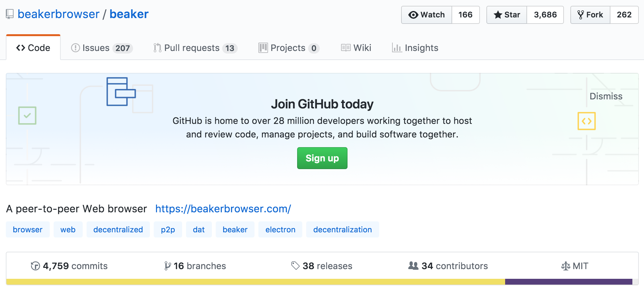Image resolution: width=644 pixels, height=293 pixels.
Task: Select the decentralization topic tag
Action: click(343, 229)
